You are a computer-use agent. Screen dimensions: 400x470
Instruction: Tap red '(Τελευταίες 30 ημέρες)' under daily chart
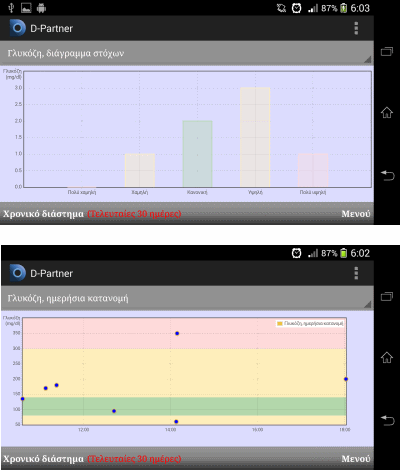[x=134, y=459]
